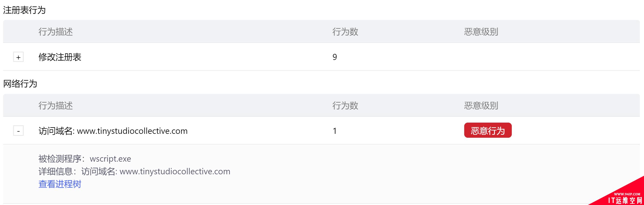644x205 pixels.
Task: Collapse the 访问域名 row minus button
Action: click(18, 131)
